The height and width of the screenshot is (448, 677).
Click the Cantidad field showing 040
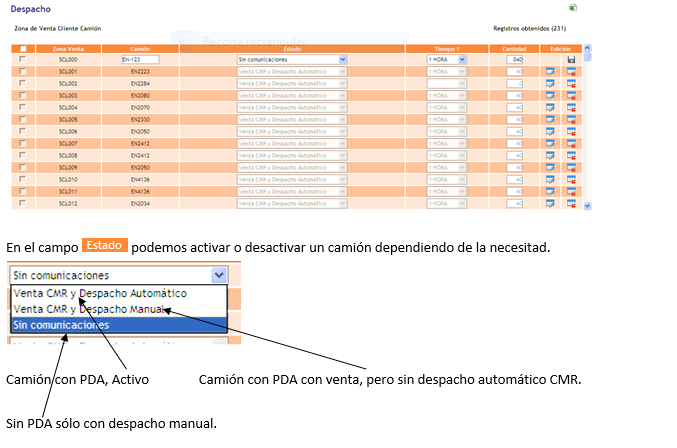pos(515,60)
